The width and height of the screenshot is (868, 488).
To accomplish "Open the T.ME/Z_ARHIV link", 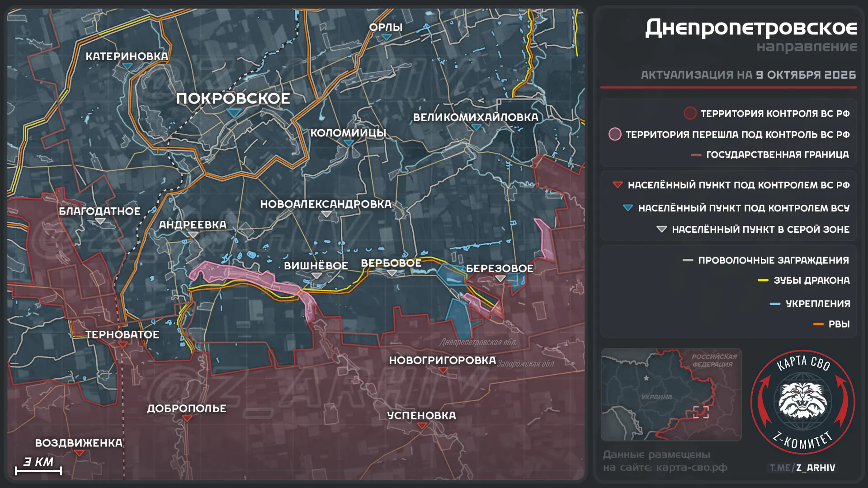I will 802,468.
